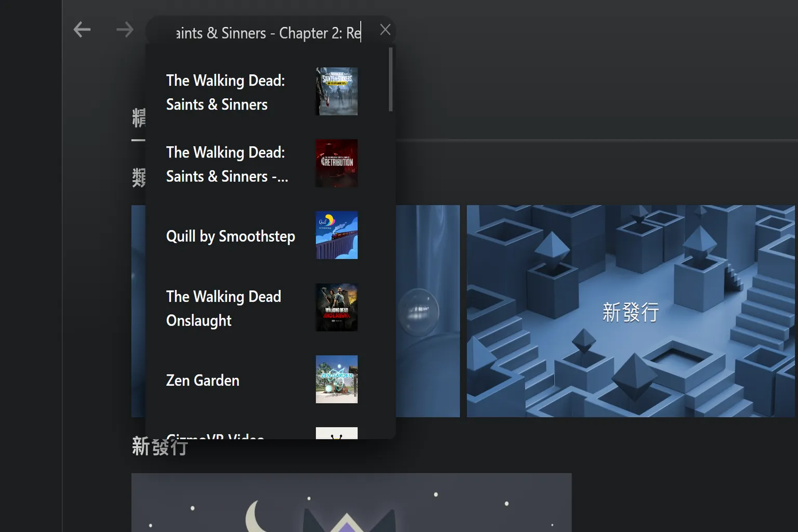Click the Walking Dead Onslaught cover image
This screenshot has width=798, height=532.
pos(337,307)
